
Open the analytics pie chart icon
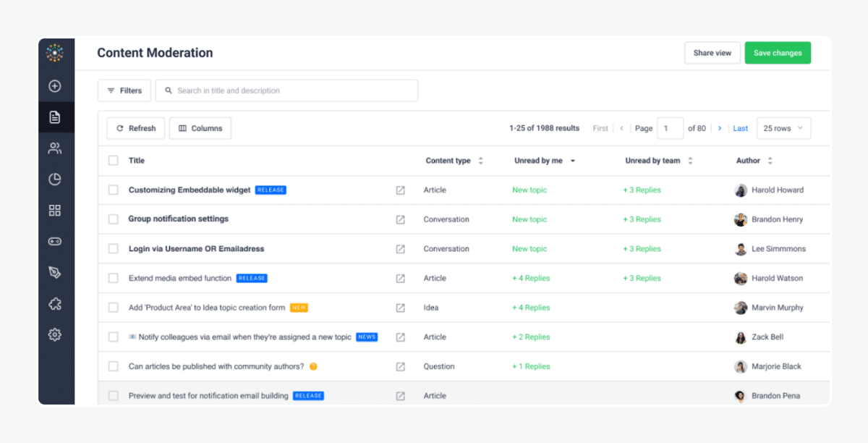pyautogui.click(x=55, y=179)
